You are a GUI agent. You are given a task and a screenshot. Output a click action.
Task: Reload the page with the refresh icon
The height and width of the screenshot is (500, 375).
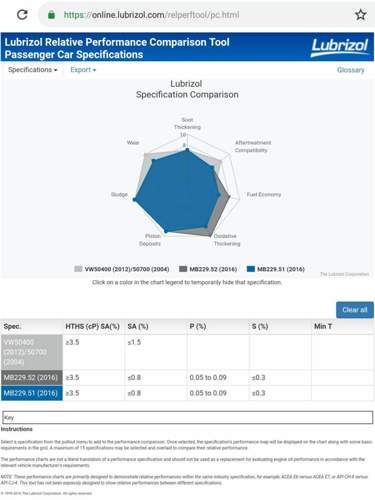pyautogui.click(x=22, y=15)
